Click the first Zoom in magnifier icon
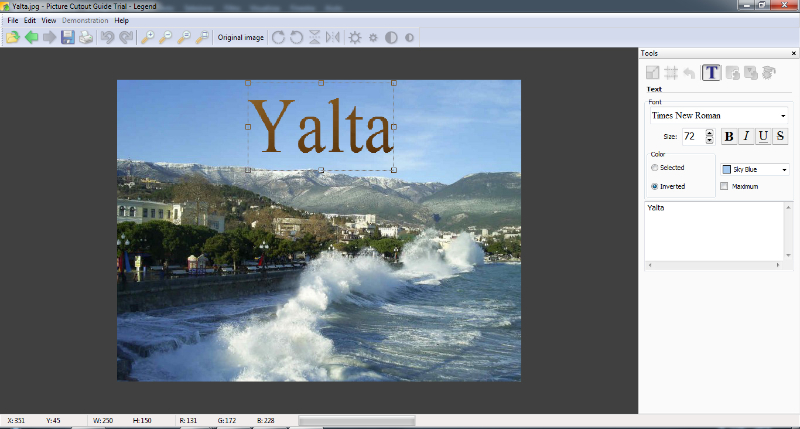800x429 pixels. (147, 37)
